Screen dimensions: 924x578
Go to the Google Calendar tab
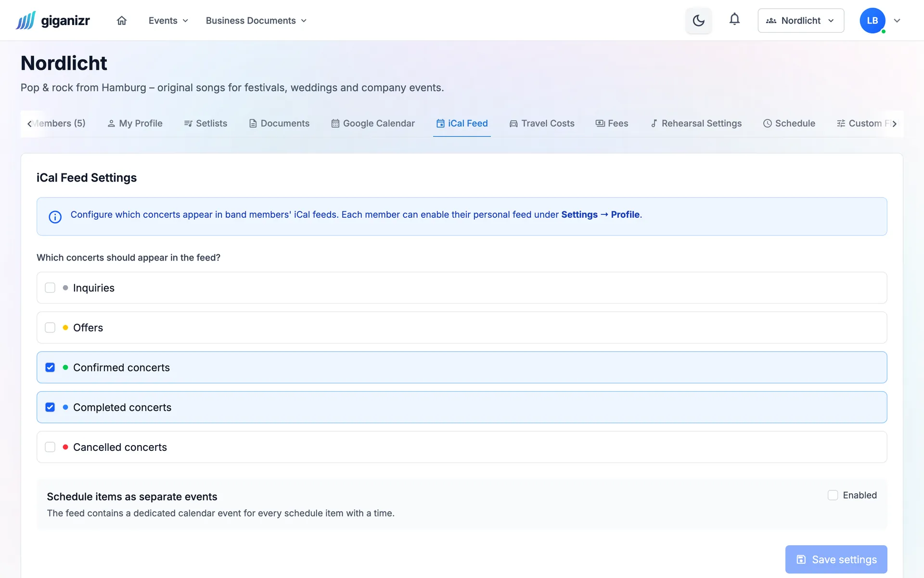click(373, 123)
